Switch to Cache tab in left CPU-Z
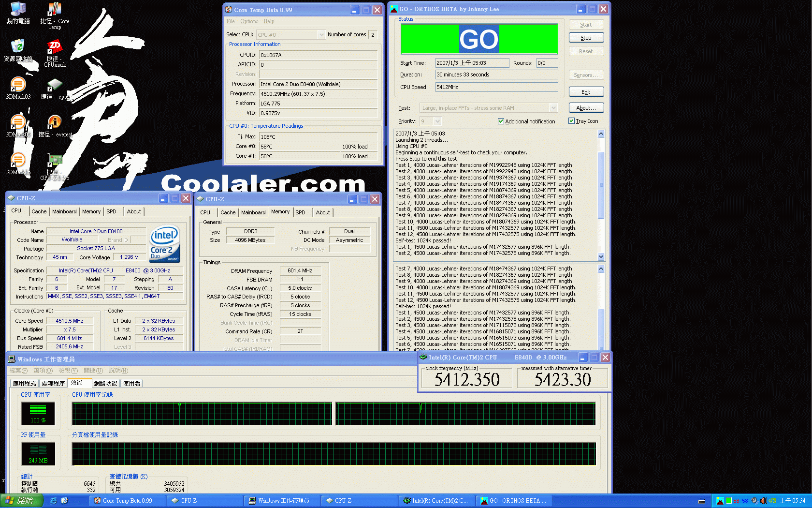 pyautogui.click(x=39, y=211)
